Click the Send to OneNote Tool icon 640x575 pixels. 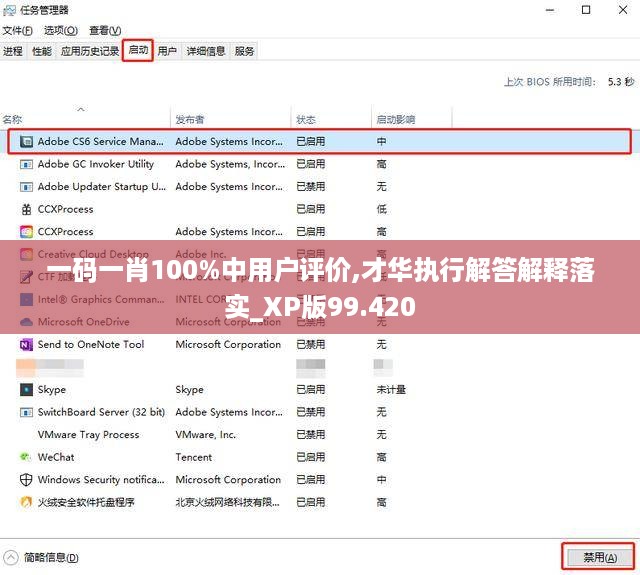(27, 345)
